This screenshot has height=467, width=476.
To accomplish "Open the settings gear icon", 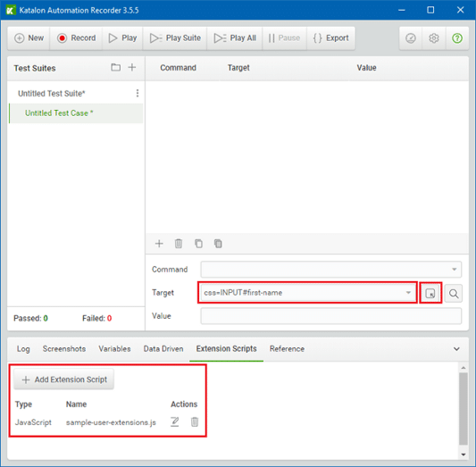I will click(x=434, y=38).
